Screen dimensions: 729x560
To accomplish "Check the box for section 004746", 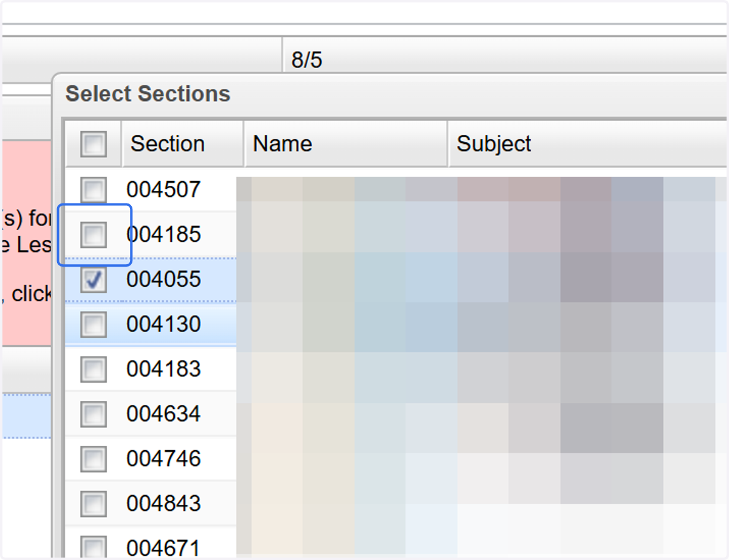I will click(x=94, y=460).
